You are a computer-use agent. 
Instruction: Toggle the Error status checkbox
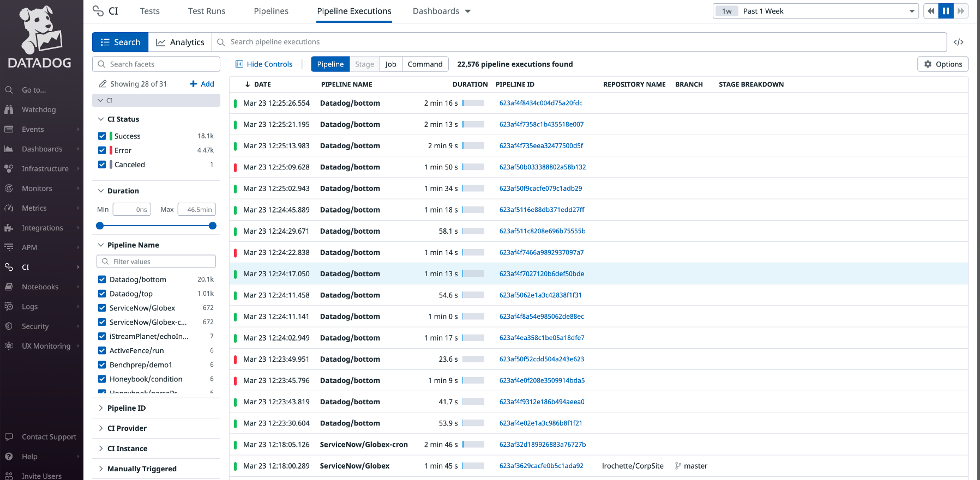(102, 150)
